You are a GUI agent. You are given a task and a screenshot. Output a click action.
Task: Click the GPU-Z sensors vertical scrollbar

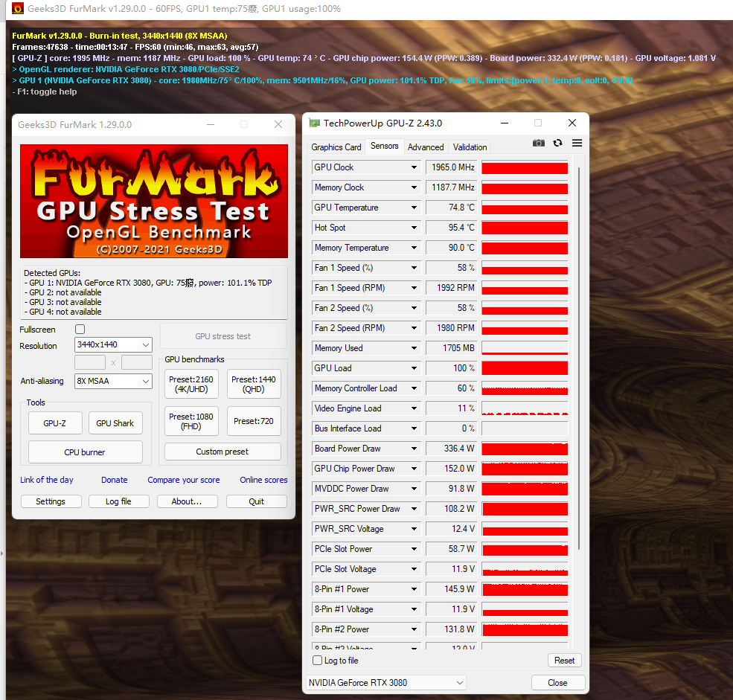[x=579, y=359]
